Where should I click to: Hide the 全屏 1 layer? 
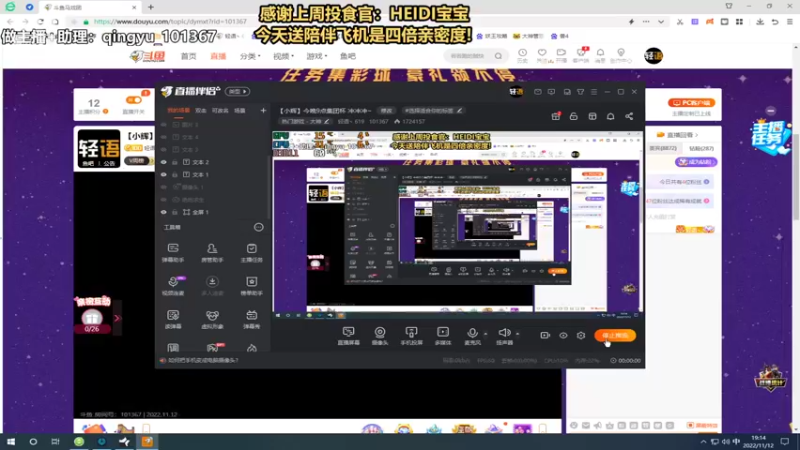click(x=164, y=212)
